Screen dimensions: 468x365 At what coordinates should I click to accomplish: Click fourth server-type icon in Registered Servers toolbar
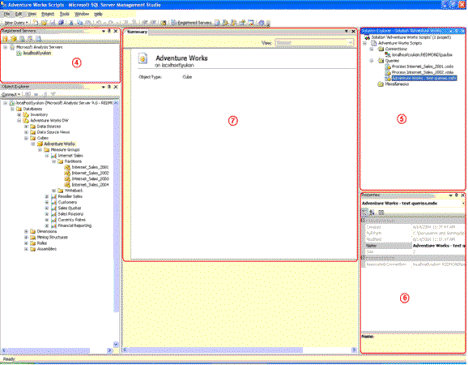(30, 39)
